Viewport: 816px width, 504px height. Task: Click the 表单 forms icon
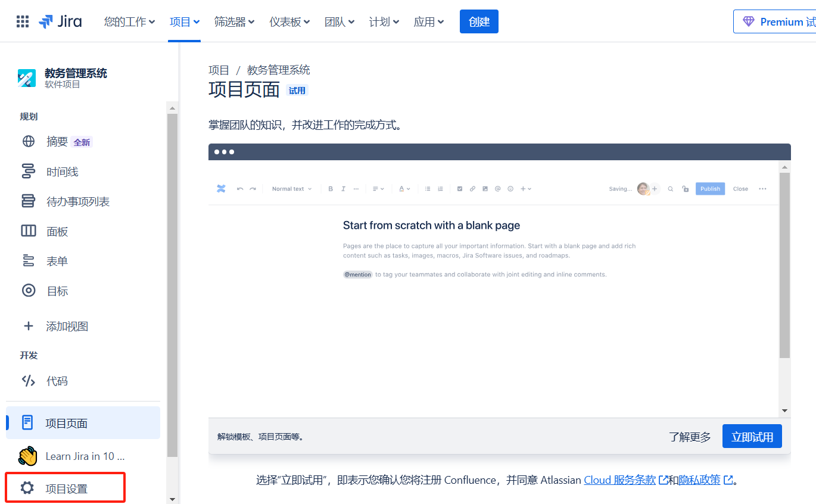(x=28, y=261)
